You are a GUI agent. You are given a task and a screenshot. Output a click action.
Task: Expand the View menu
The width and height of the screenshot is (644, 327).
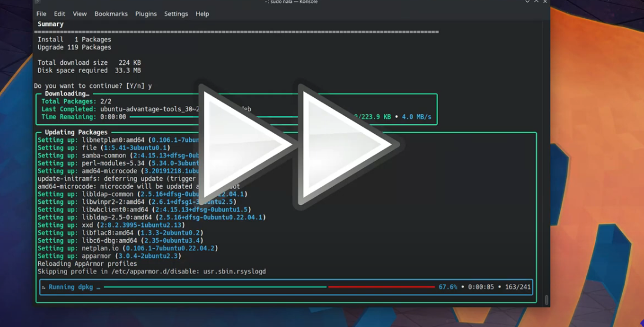[79, 14]
